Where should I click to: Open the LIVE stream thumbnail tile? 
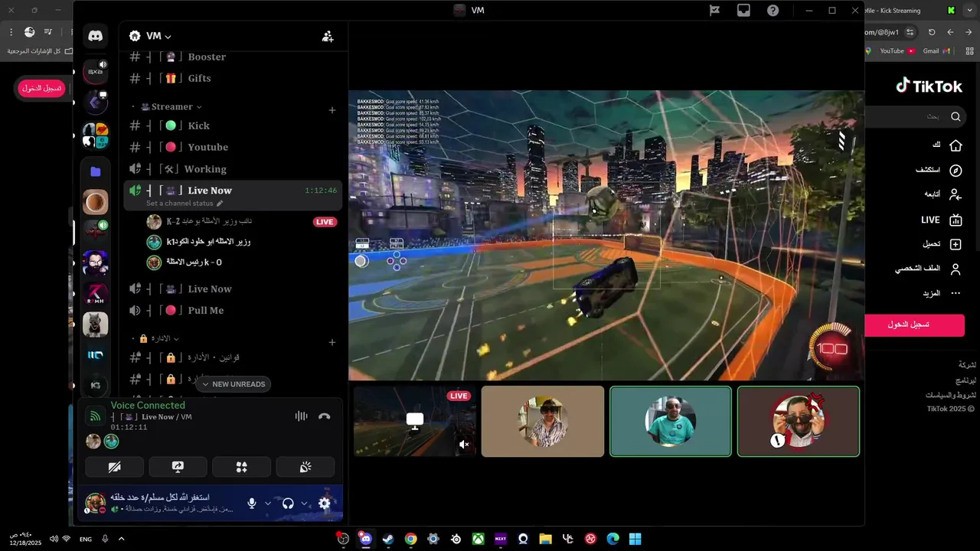(x=415, y=422)
